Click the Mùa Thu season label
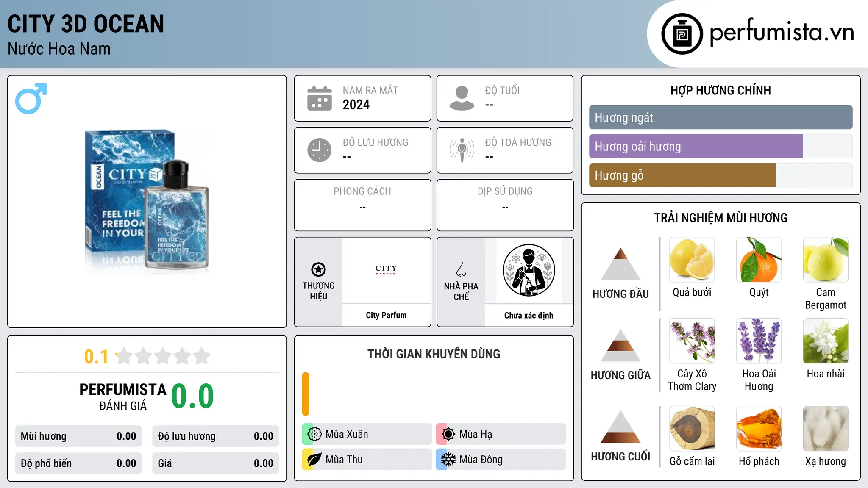The image size is (868, 488). coord(344,460)
